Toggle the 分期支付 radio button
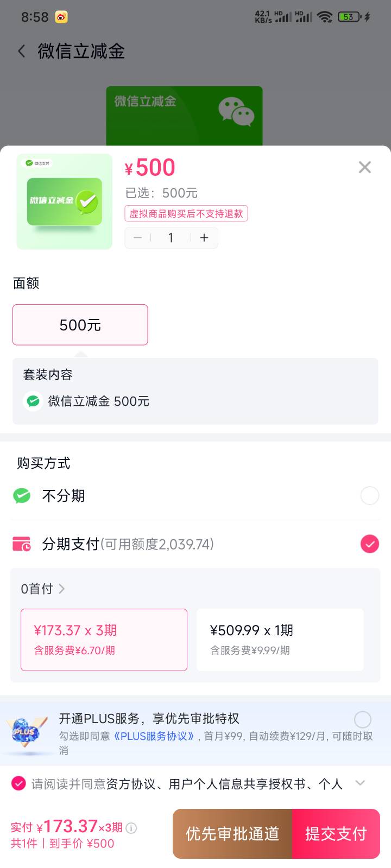391x868 pixels. pos(369,544)
